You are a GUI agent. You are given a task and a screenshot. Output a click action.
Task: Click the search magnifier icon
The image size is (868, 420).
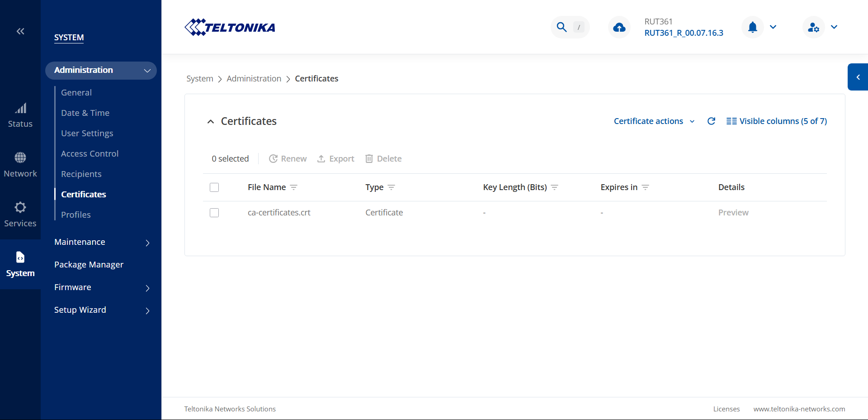pyautogui.click(x=561, y=27)
